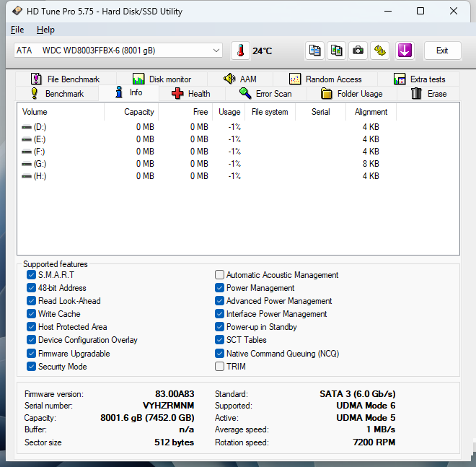
Task: Toggle the Native Command Queuing checkbox
Action: tap(219, 354)
